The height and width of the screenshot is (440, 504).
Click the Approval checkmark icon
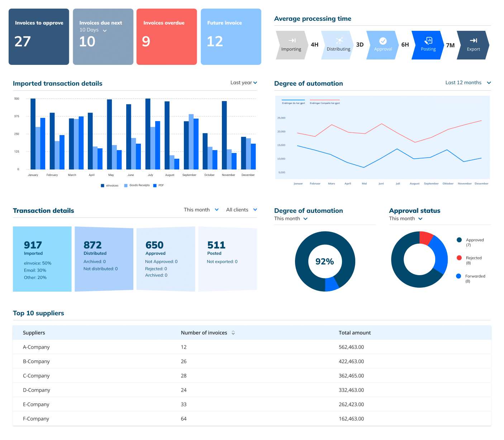tap(383, 40)
